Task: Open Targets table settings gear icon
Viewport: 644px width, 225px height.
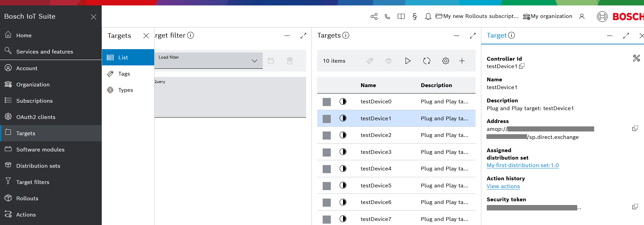Action: tap(445, 61)
